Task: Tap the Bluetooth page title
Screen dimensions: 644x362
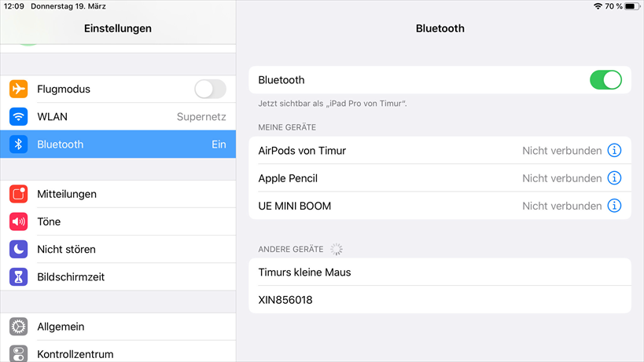Action: [x=440, y=28]
